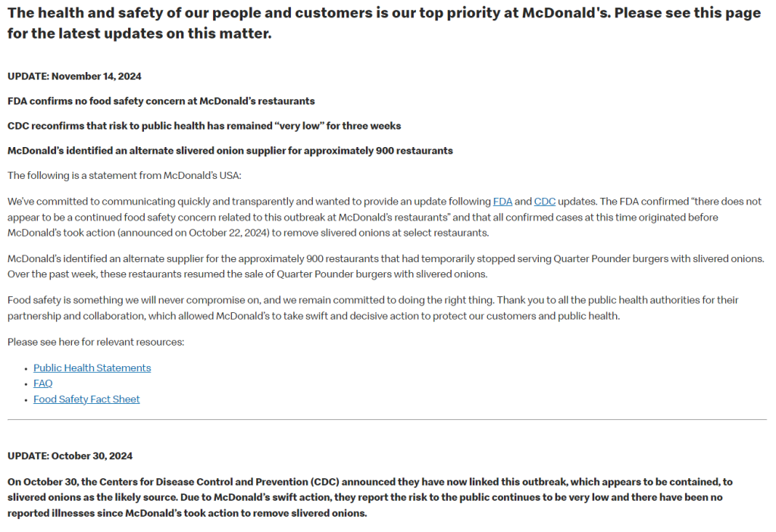Open the CDC link in the statement
This screenshot has height=532, width=776.
click(x=544, y=202)
